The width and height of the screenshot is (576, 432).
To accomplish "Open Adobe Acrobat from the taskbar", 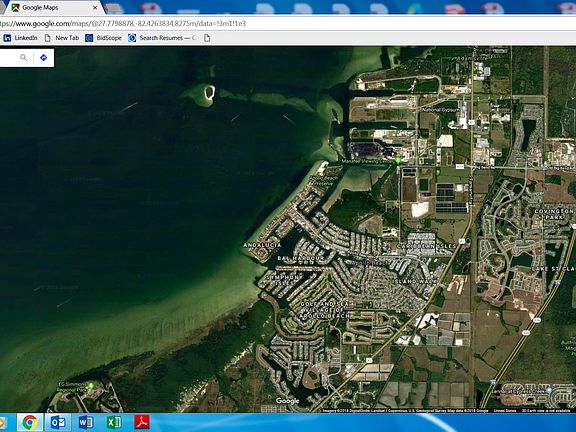I will pyautogui.click(x=142, y=422).
